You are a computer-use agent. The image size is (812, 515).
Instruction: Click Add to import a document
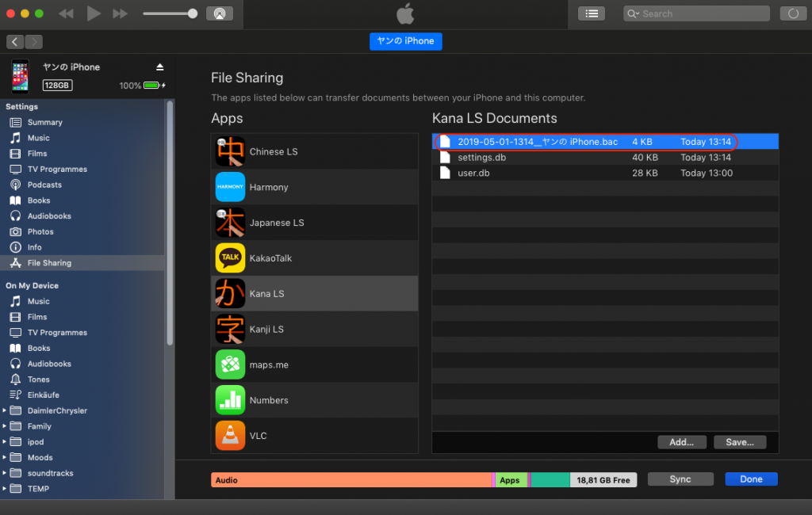[x=682, y=441]
